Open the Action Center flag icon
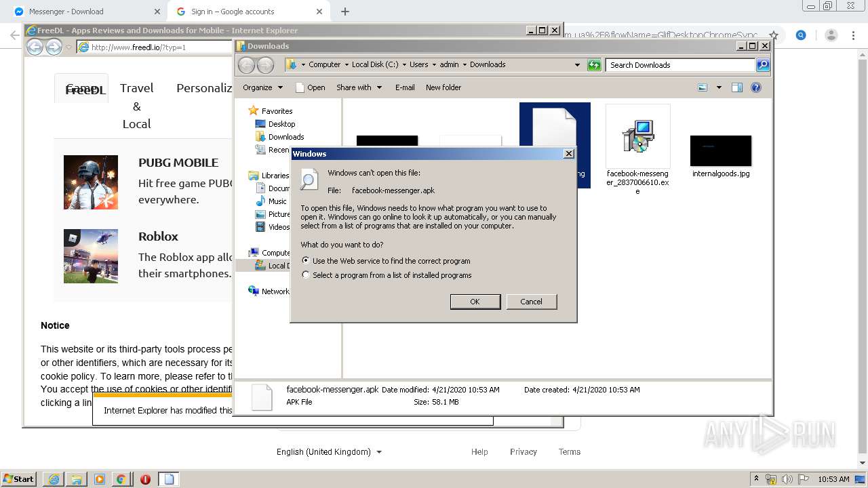 [x=804, y=479]
